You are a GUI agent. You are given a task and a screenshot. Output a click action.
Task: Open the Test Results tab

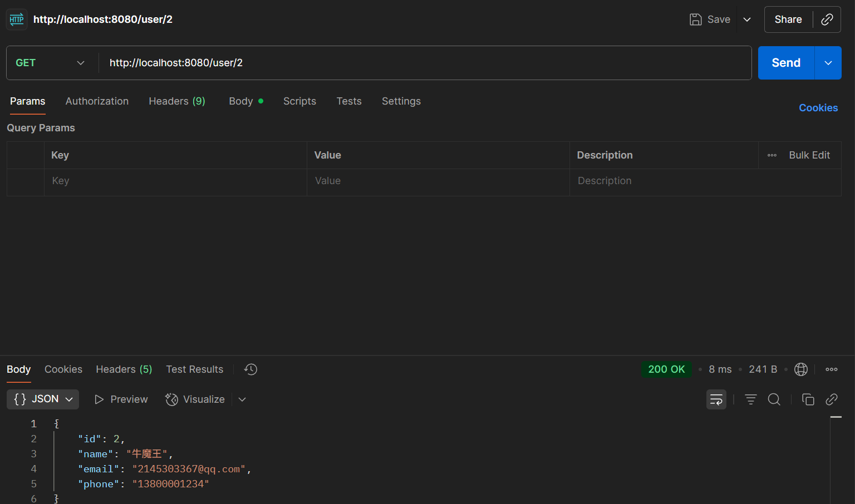[x=194, y=369]
